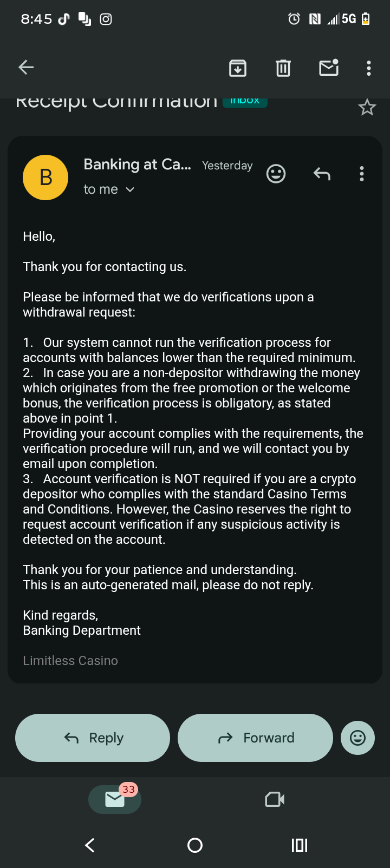Tap the Inbox label tag
The height and width of the screenshot is (868, 390).
(x=245, y=102)
